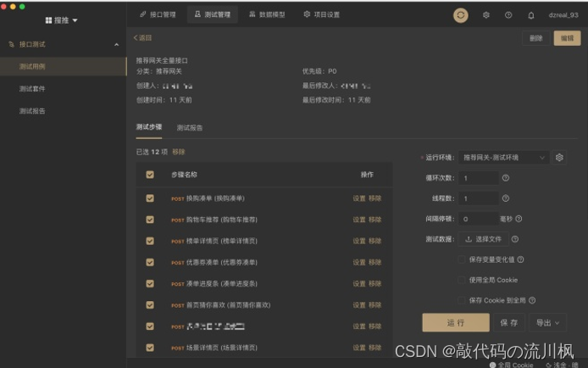Click 设置 for 换购凑单 step
Viewport: 588px width, 368px height.
359,198
